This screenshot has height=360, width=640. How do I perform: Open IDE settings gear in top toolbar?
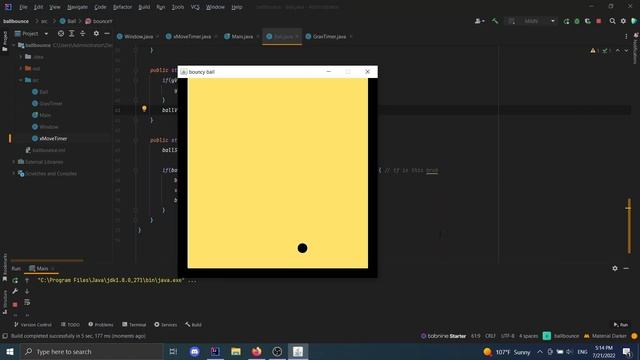[x=623, y=21]
